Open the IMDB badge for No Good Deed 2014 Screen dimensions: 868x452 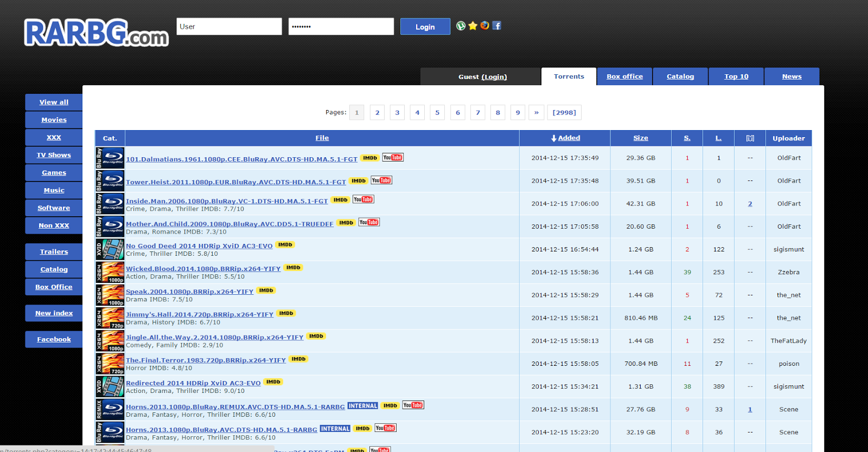point(285,245)
